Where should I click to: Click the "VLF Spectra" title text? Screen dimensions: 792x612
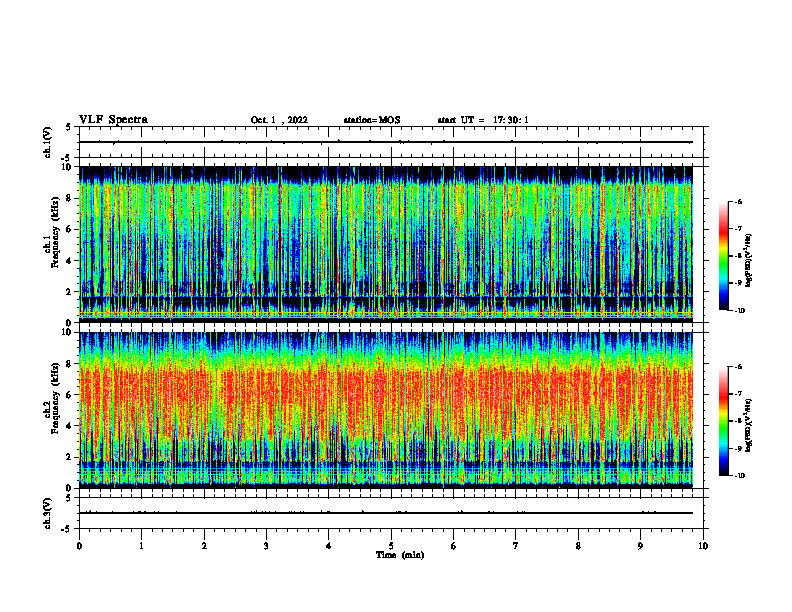pos(113,120)
